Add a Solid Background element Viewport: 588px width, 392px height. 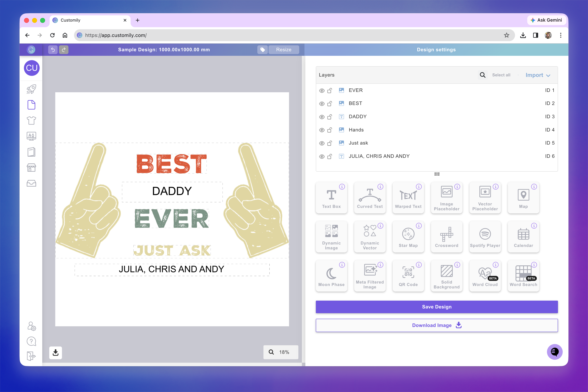pyautogui.click(x=447, y=276)
